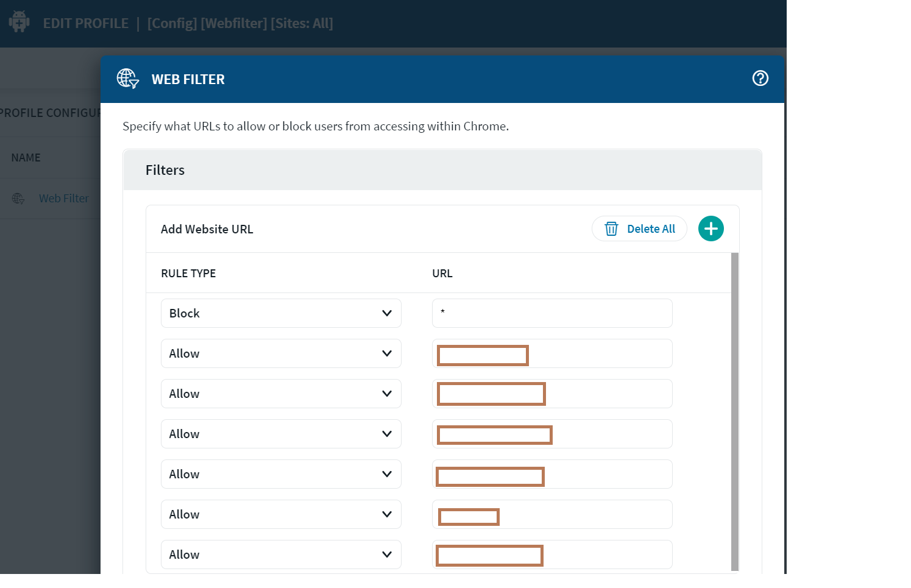Click the Android robot icon in top bar
The height and width of the screenshot is (588, 911).
coord(19,23)
